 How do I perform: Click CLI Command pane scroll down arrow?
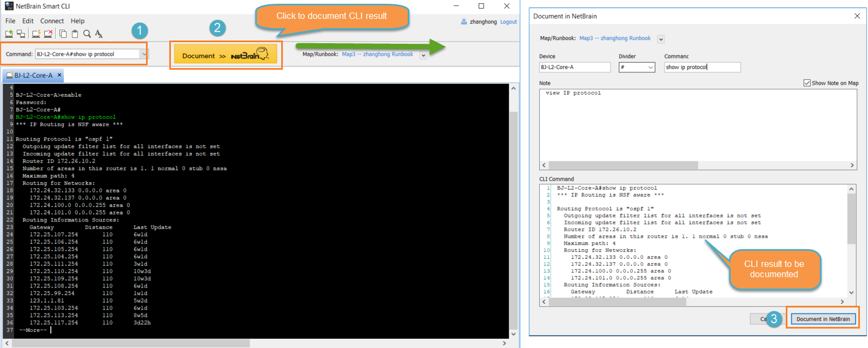coord(852,293)
